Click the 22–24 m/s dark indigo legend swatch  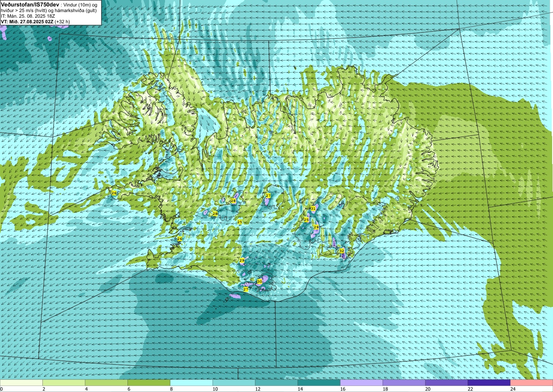pos(489,383)
